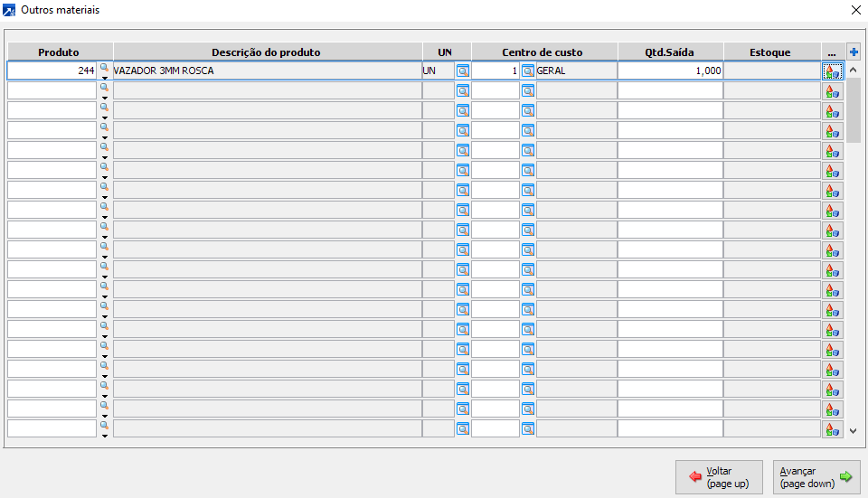The image size is (868, 498).
Task: Open cost center lookup in the last grid row
Action: (528, 428)
